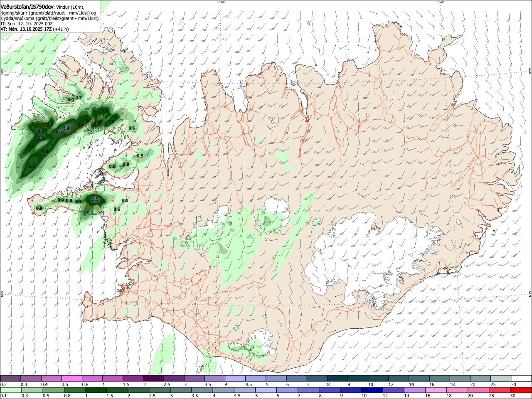Pick the bright red rain-scale swatch above 30
This screenshot has height=399, width=532.
(x=521, y=390)
